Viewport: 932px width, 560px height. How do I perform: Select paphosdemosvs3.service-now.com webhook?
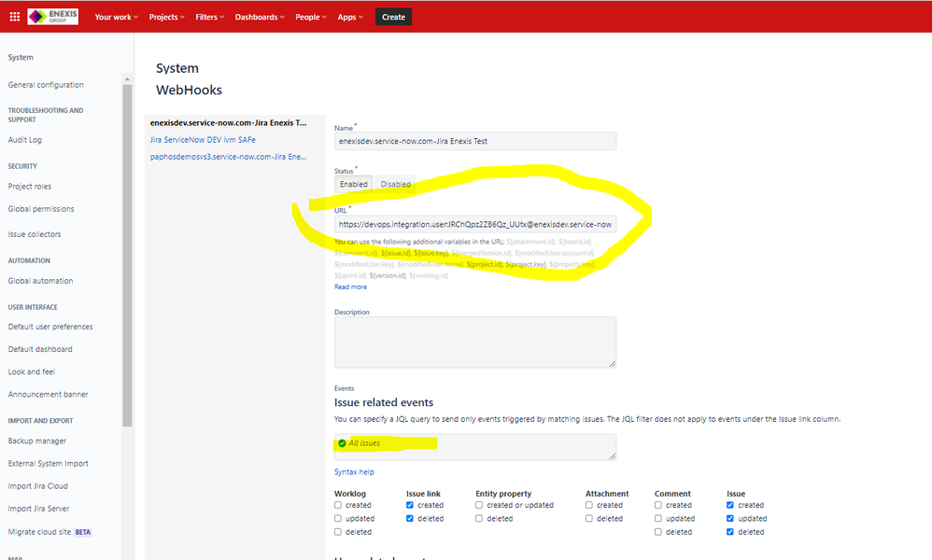[228, 157]
